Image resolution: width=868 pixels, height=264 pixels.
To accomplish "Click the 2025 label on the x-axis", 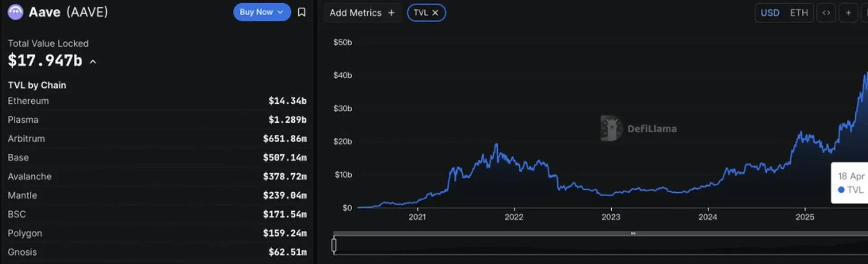I will pos(805,217).
